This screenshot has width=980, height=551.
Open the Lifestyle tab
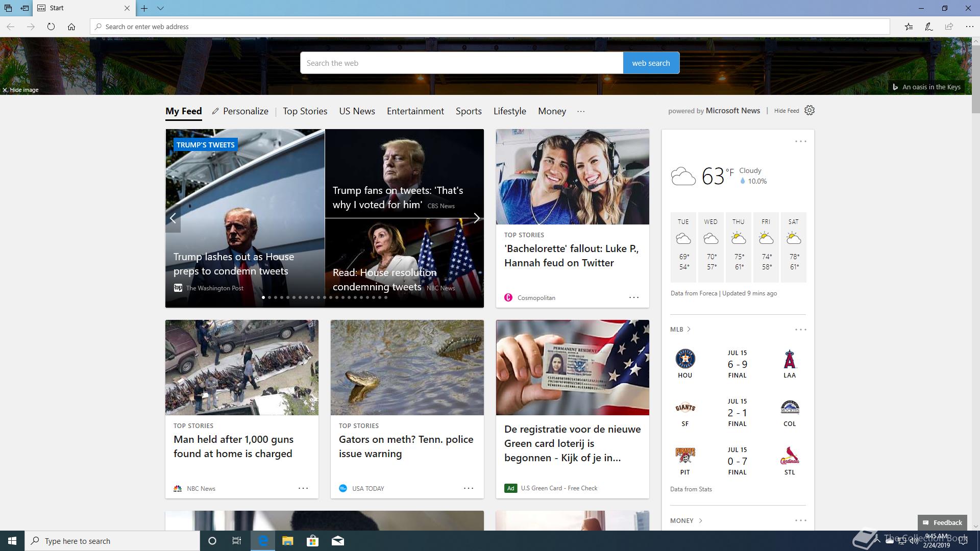pos(510,111)
